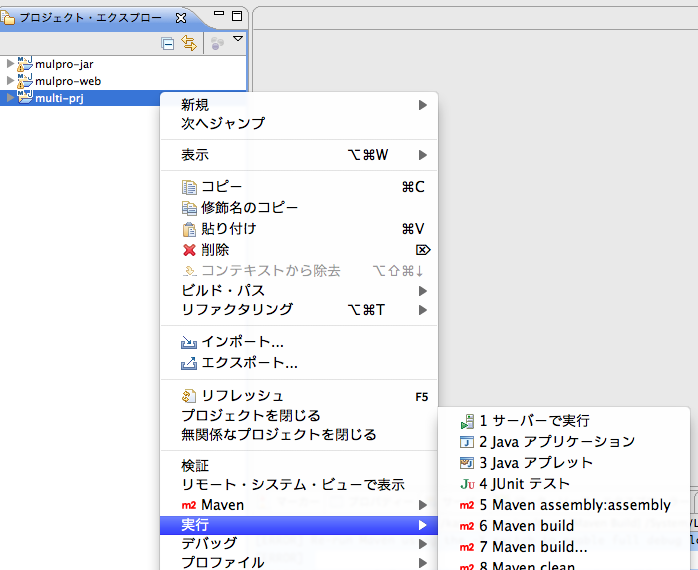Click the 貼り付け (Paste) menu item
The height and width of the screenshot is (570, 698).
pos(228,228)
